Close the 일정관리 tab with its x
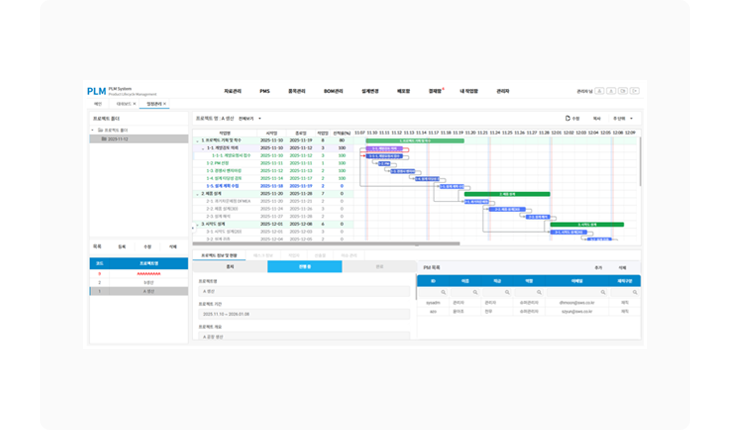The height and width of the screenshot is (430, 730). point(165,104)
